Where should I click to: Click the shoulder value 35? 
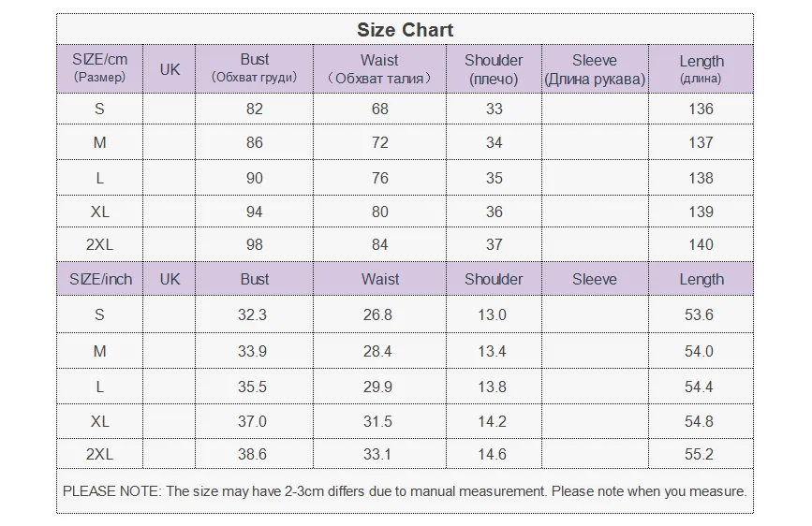coord(495,178)
